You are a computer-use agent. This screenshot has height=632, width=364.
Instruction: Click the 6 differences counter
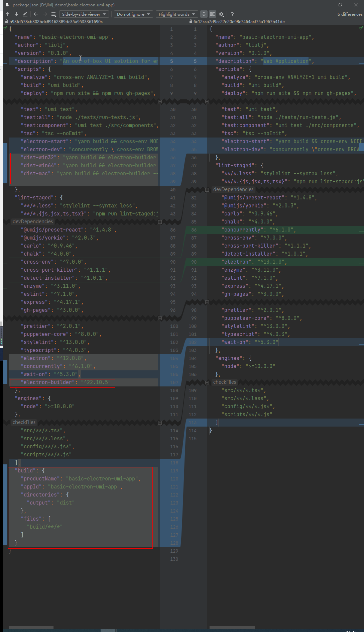350,14
